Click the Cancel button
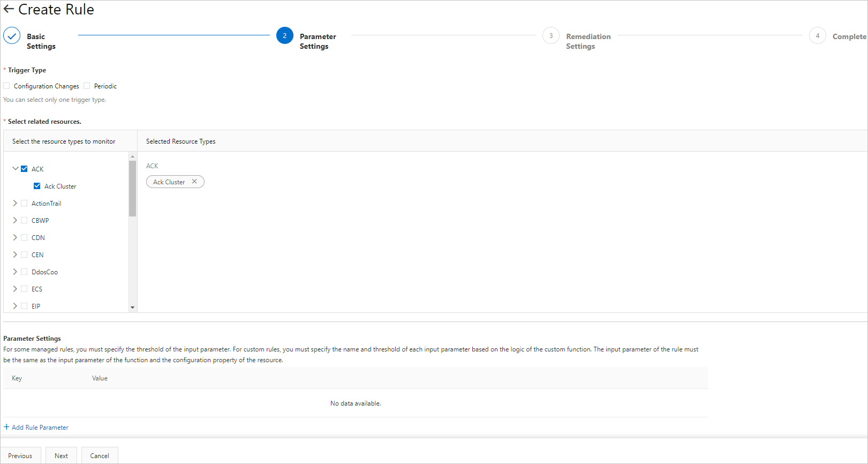868x464 pixels. tap(100, 455)
